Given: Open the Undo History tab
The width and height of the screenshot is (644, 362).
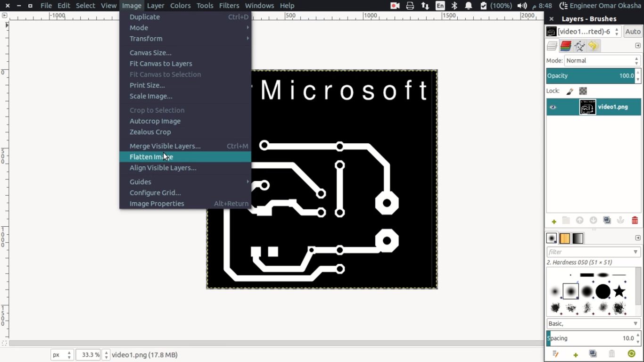Looking at the screenshot, I should (x=593, y=46).
